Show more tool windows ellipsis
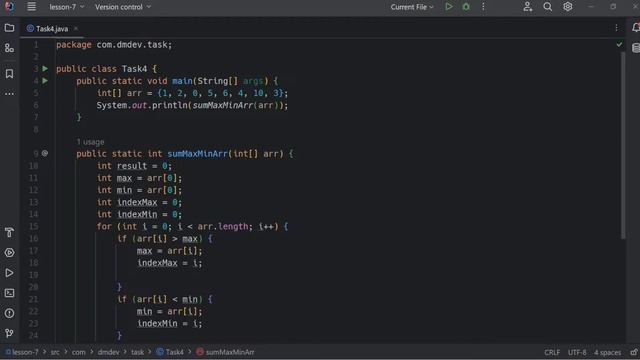The height and width of the screenshot is (360, 640). click(x=9, y=94)
